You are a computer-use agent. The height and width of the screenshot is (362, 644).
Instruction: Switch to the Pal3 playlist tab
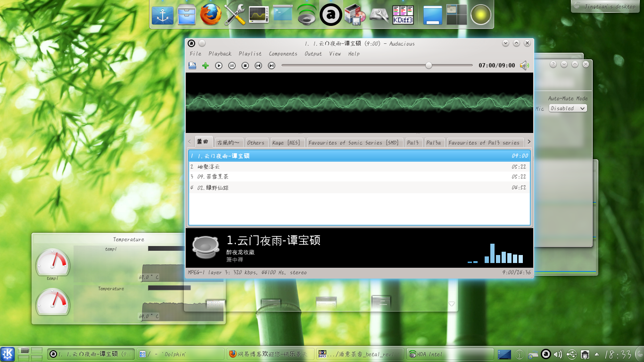(413, 142)
